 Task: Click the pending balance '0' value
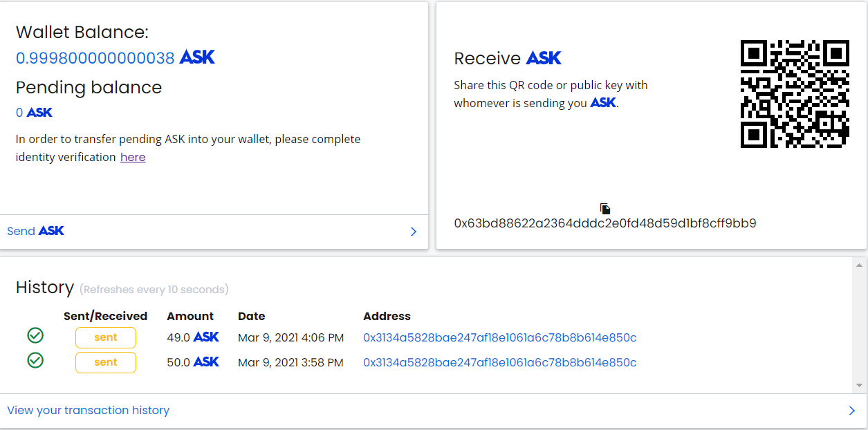pyautogui.click(x=19, y=113)
